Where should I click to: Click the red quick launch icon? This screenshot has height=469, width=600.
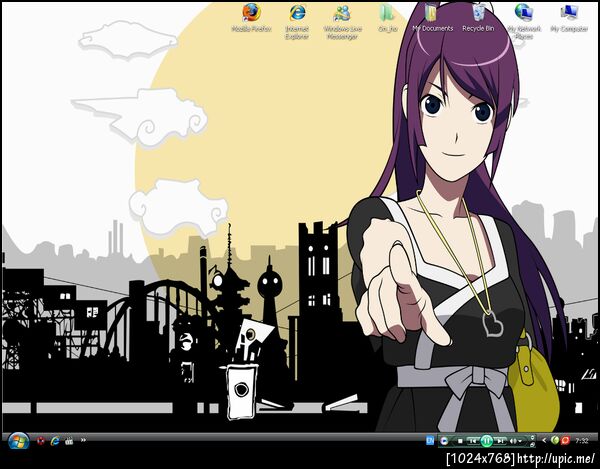[x=41, y=441]
